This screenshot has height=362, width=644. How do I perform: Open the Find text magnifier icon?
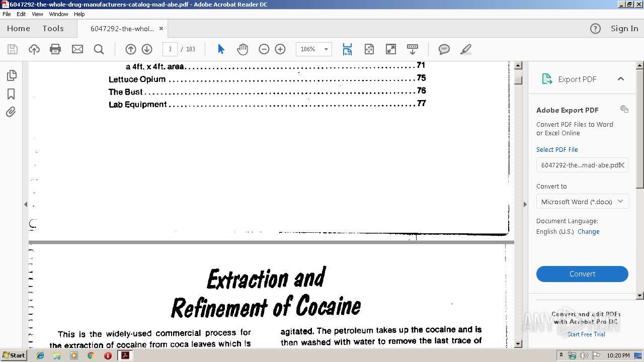pyautogui.click(x=99, y=49)
